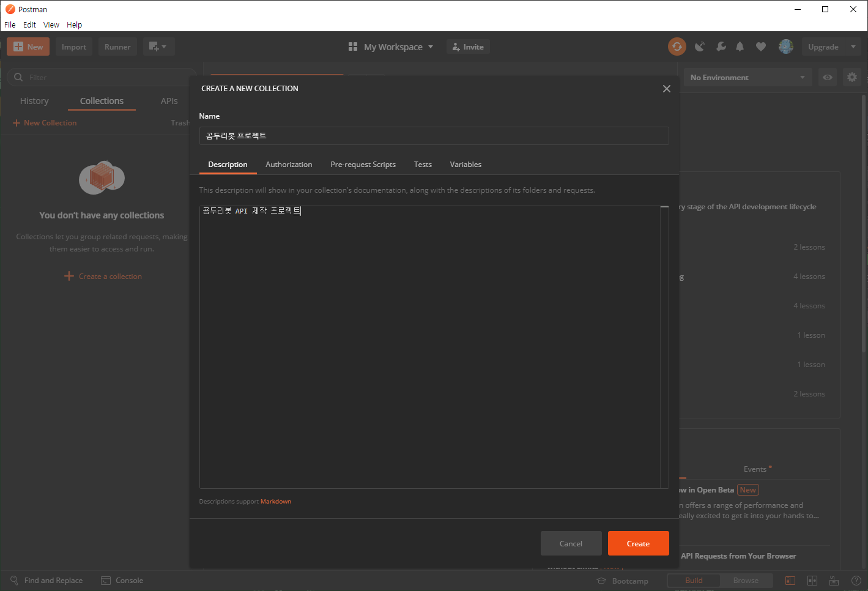Switch to the Authorization tab
The height and width of the screenshot is (591, 868).
[x=289, y=165]
